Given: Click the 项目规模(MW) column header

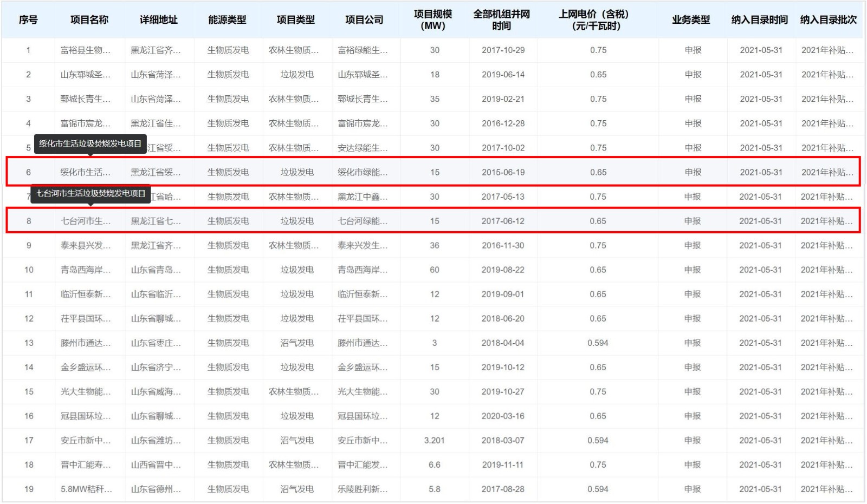Looking at the screenshot, I should point(433,20).
